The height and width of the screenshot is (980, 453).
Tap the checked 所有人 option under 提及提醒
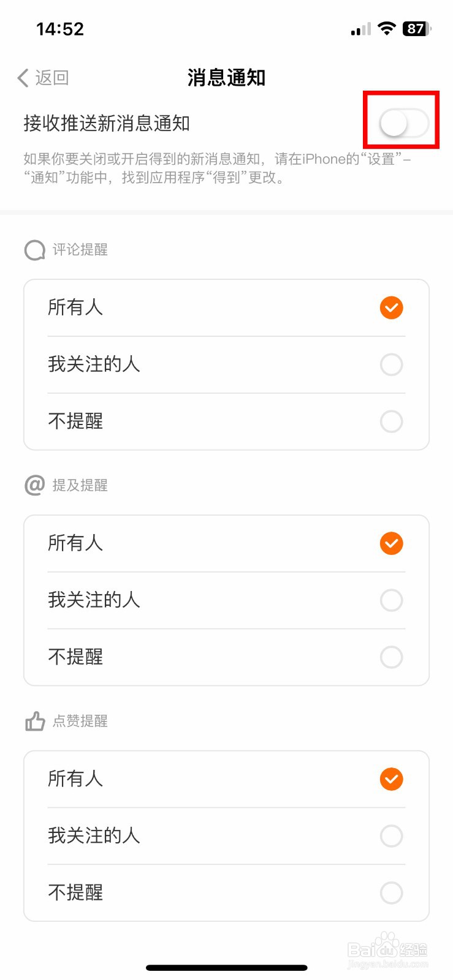[391, 543]
